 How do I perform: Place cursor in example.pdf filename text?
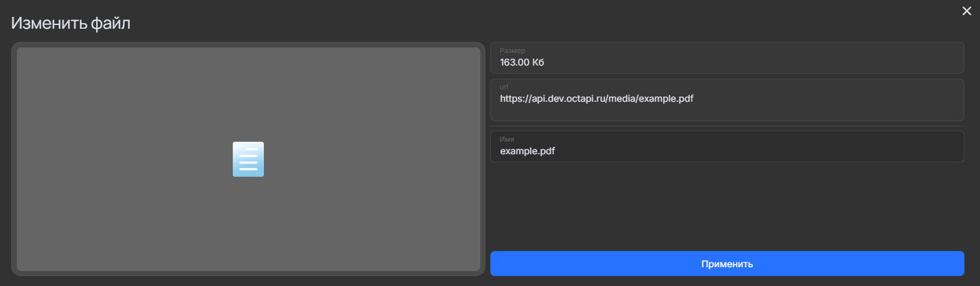point(527,151)
